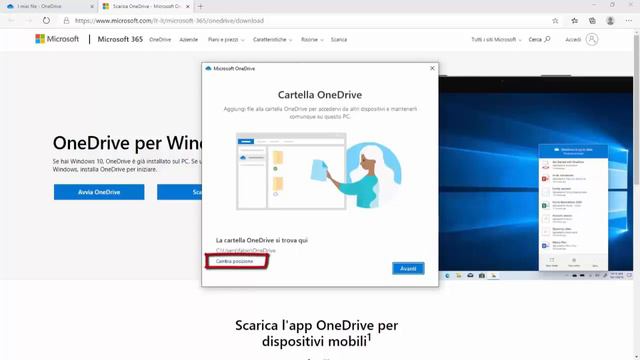Close the Microsoft OneDrive dialog
Screen dimensions: 640x360
(x=432, y=68)
